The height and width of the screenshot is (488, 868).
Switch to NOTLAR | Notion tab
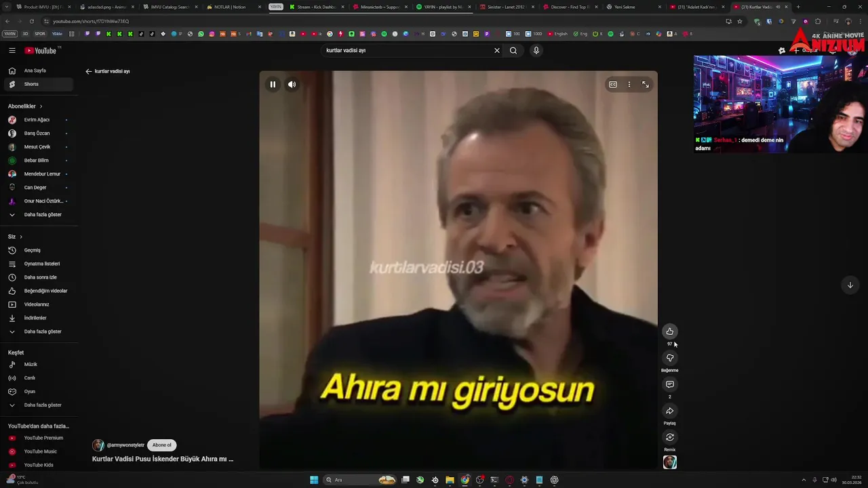[233, 7]
